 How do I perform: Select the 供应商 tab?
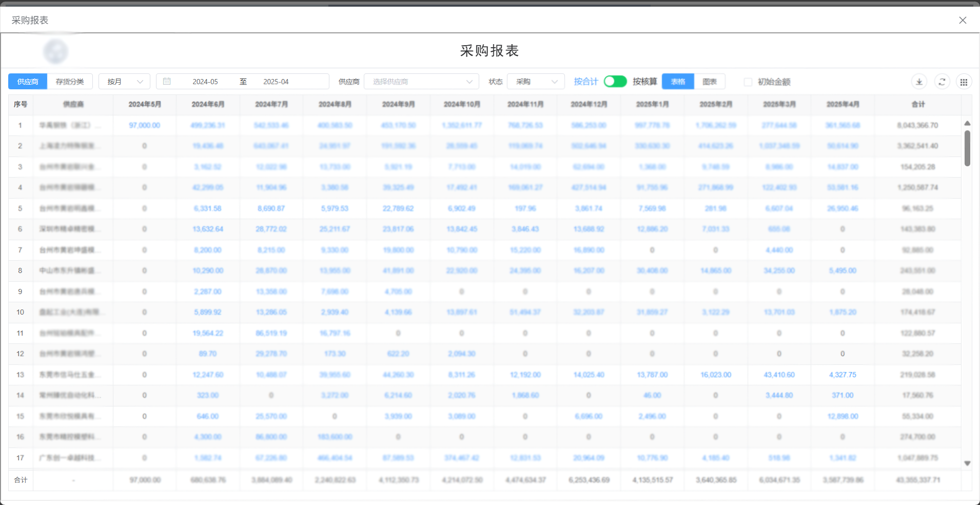click(27, 81)
